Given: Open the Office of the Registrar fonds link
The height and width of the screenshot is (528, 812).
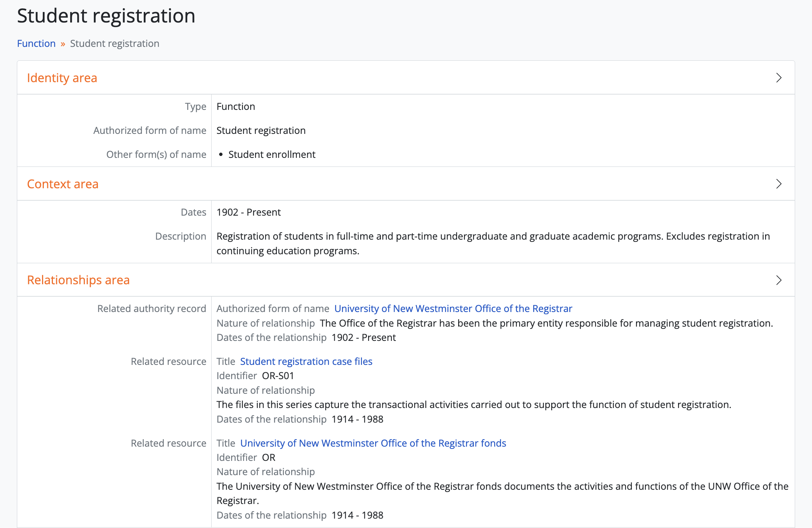Looking at the screenshot, I should tap(373, 443).
